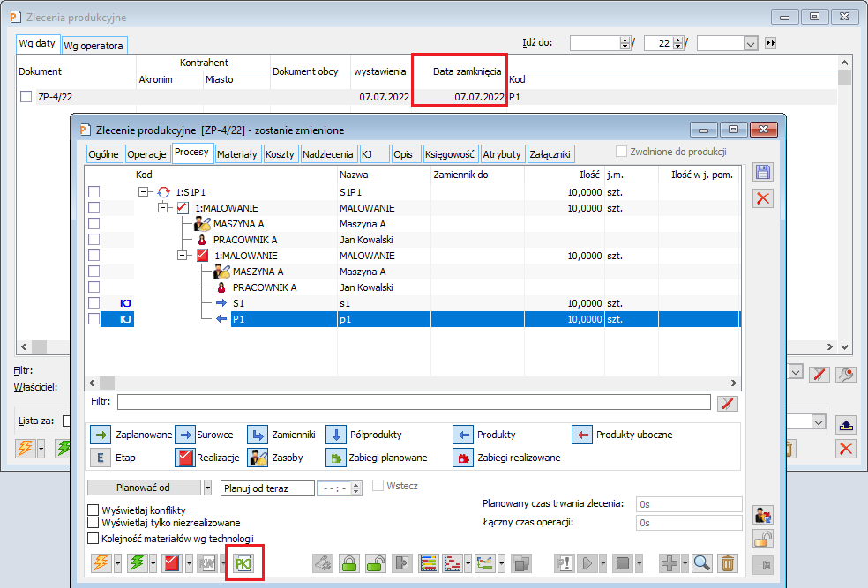Click the Filtr text input field

click(x=413, y=403)
